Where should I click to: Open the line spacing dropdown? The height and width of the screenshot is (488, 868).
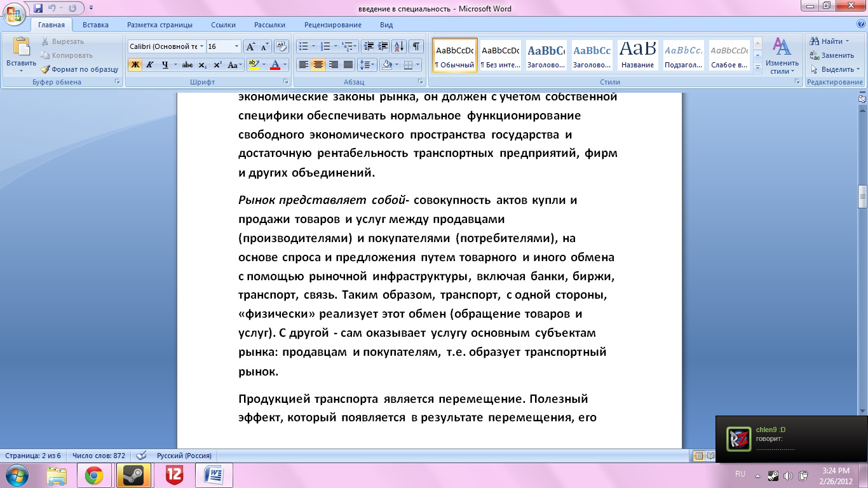coord(367,65)
